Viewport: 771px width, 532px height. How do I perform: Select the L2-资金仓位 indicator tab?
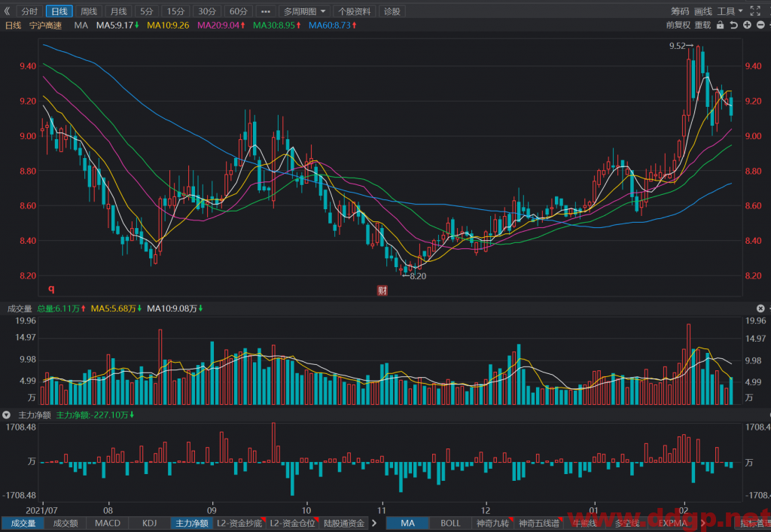pyautogui.click(x=293, y=524)
